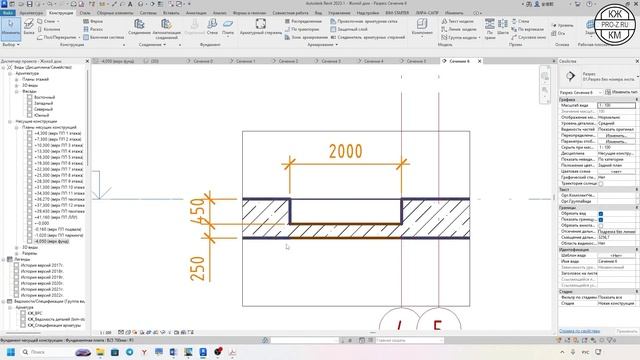Collapse the Легенды tree node
The width and height of the screenshot is (640, 360).
tap(4, 259)
